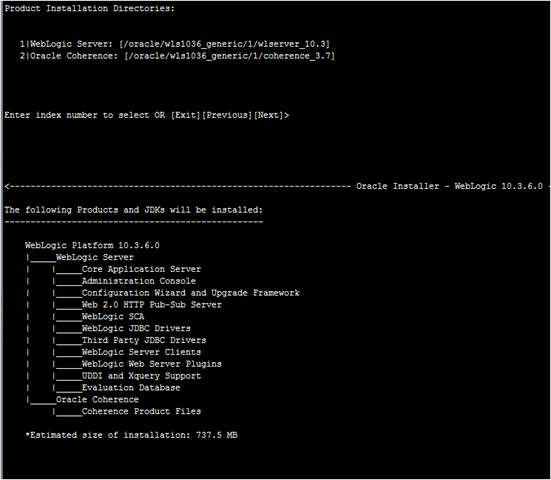Select the Oracle Coherence directory line
Screen dimensions: 551x480
tap(177, 56)
